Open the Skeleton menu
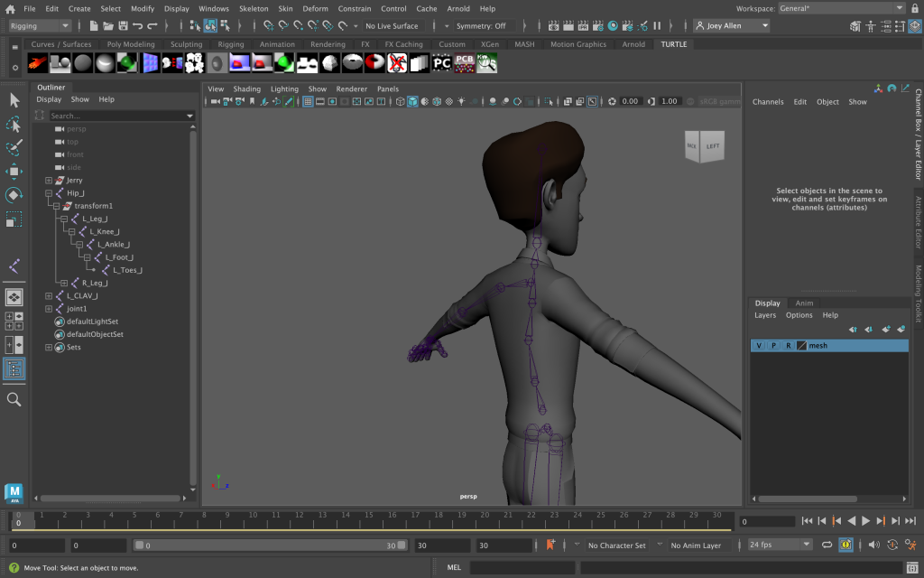 [254, 8]
